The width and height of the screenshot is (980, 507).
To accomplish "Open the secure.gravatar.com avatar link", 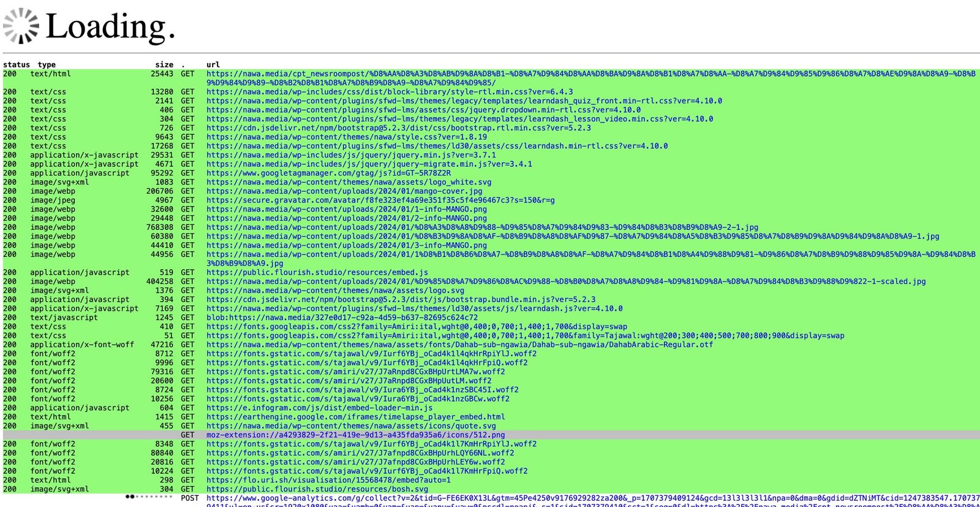I will (380, 200).
